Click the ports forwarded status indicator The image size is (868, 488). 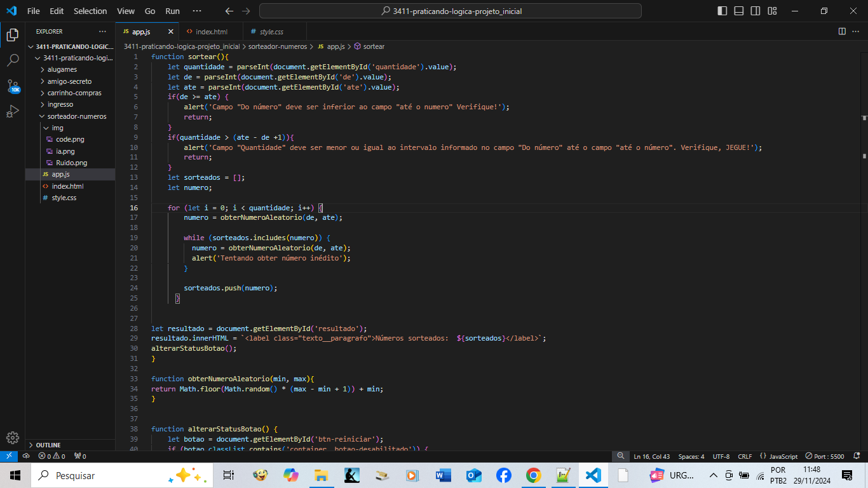80,456
